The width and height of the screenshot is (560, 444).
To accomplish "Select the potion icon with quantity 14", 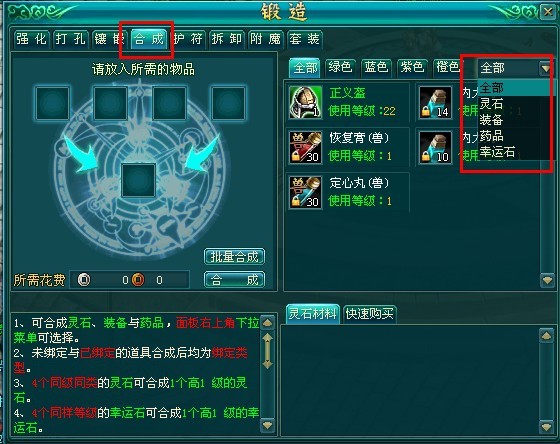I will pyautogui.click(x=435, y=102).
